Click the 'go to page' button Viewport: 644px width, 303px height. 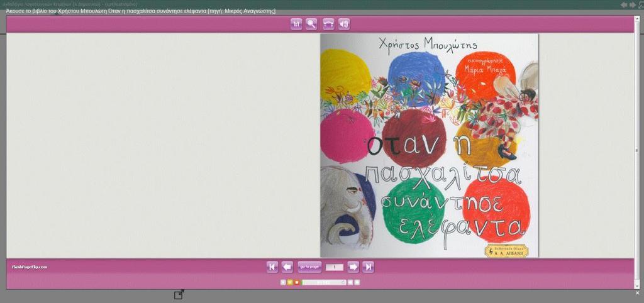[309, 267]
